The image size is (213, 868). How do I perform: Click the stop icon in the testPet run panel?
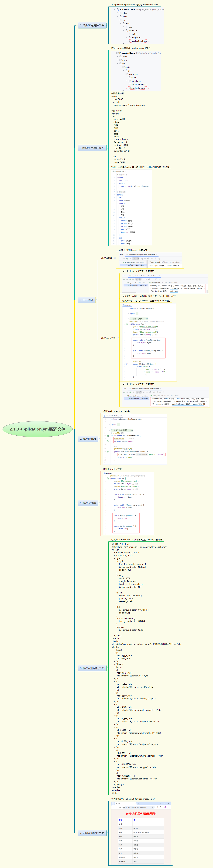click(131, 258)
